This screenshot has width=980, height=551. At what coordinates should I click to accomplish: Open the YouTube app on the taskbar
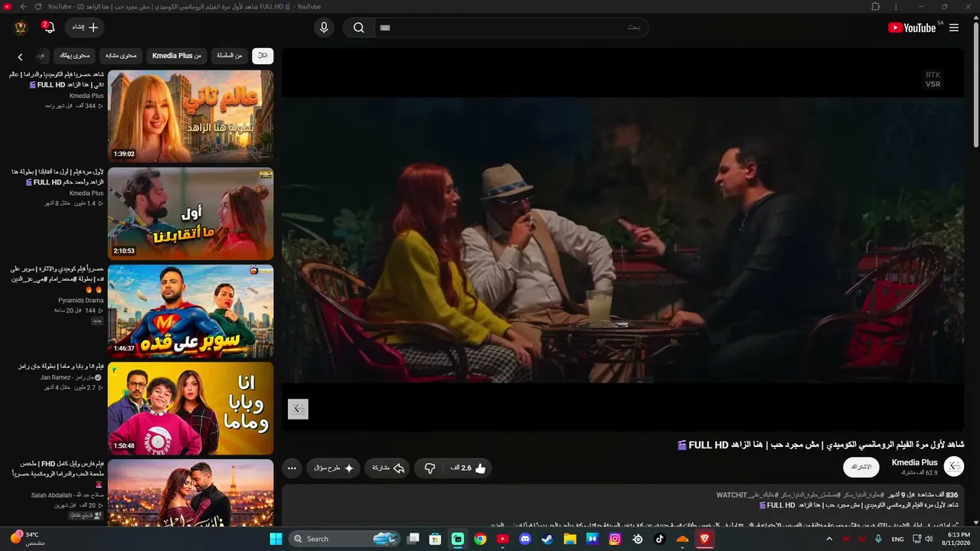503,539
